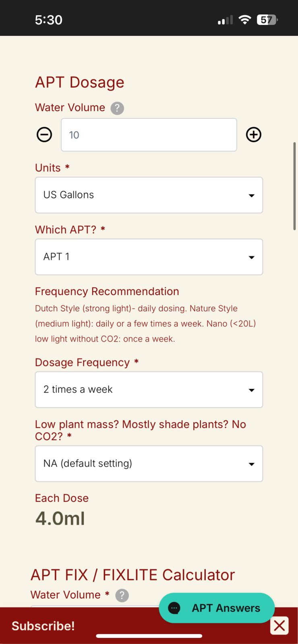Open the APT Answers chat bubble
This screenshot has height=644, width=298.
[x=217, y=608]
